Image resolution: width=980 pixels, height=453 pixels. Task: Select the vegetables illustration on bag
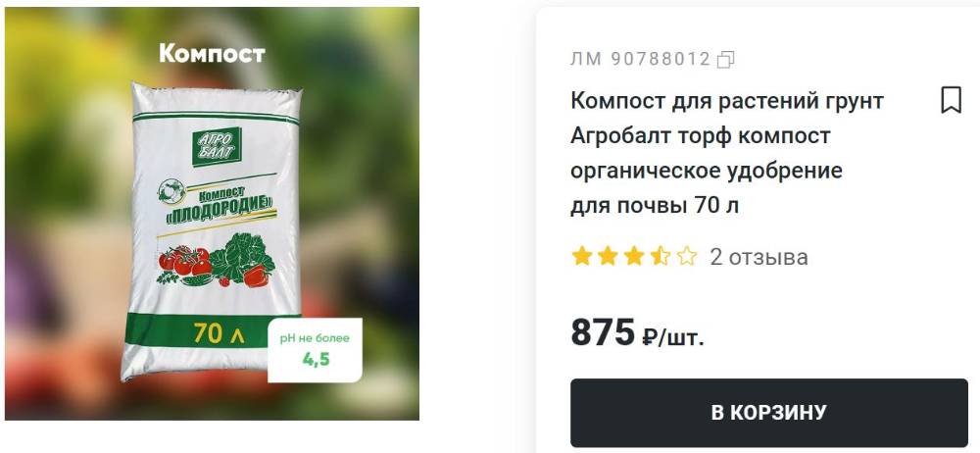[216, 261]
